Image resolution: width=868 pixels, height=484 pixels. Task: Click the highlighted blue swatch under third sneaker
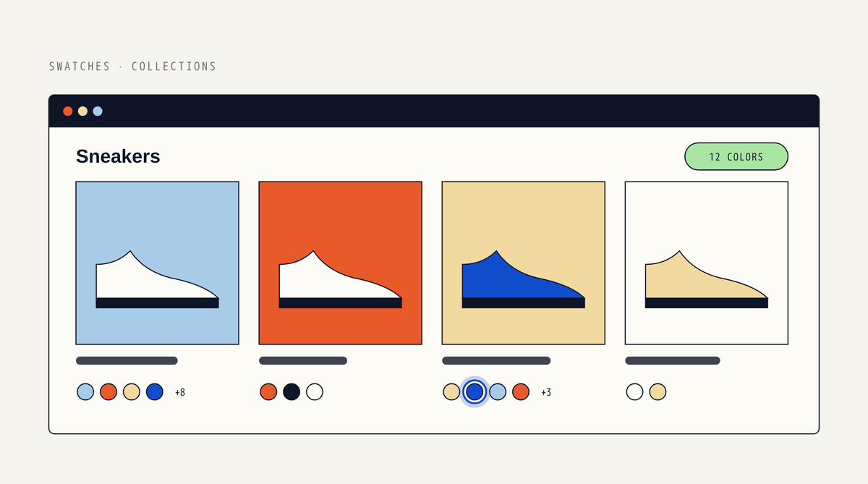click(x=475, y=392)
